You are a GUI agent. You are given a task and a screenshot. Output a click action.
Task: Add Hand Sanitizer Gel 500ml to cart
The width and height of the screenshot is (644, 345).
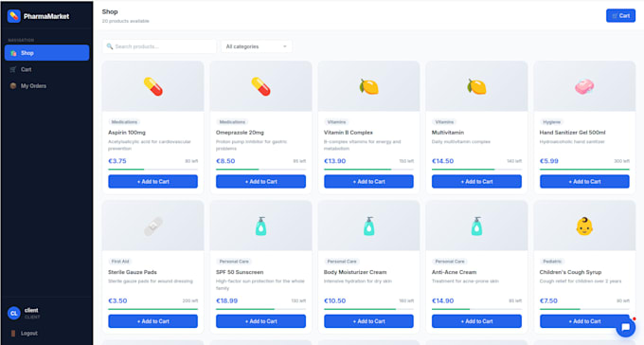(584, 181)
